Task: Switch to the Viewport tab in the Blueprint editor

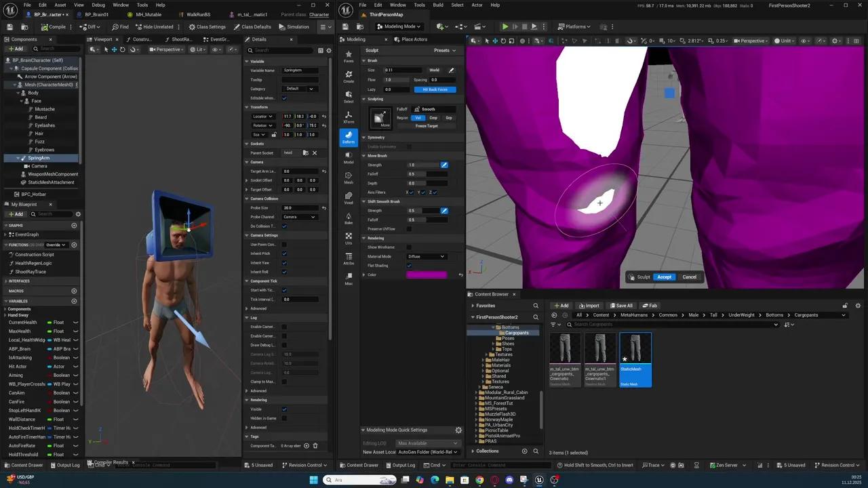Action: [x=102, y=39]
